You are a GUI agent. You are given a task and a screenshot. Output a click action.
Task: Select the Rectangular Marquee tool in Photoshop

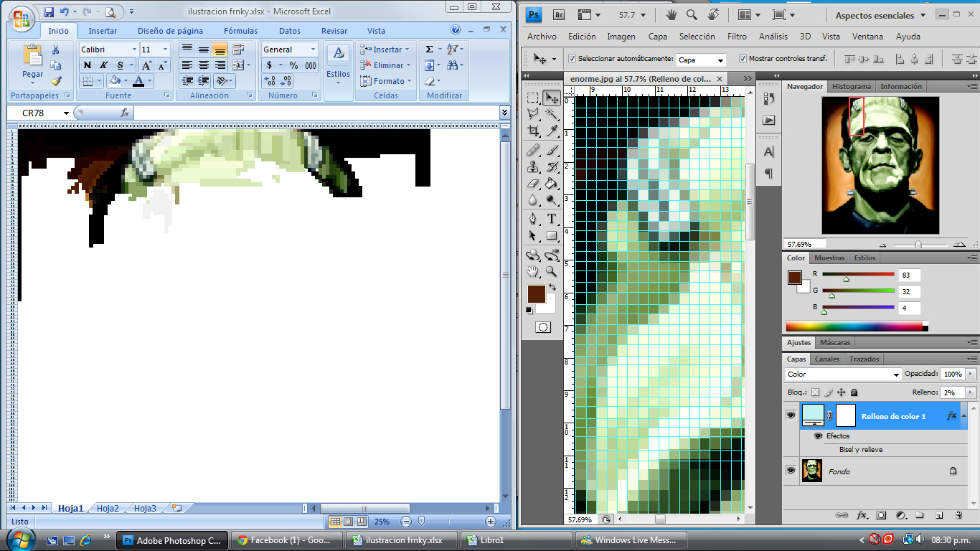click(533, 98)
